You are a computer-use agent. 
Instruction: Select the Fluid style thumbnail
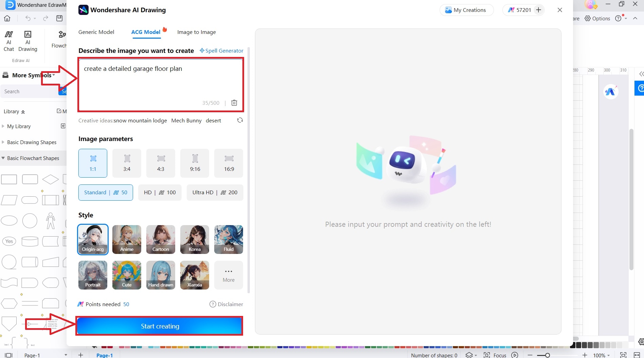point(228,239)
